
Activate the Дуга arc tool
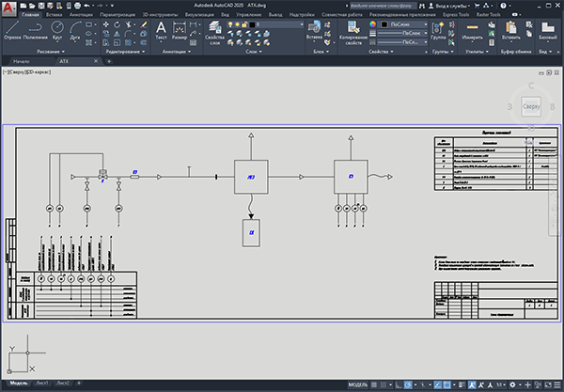pyautogui.click(x=75, y=30)
